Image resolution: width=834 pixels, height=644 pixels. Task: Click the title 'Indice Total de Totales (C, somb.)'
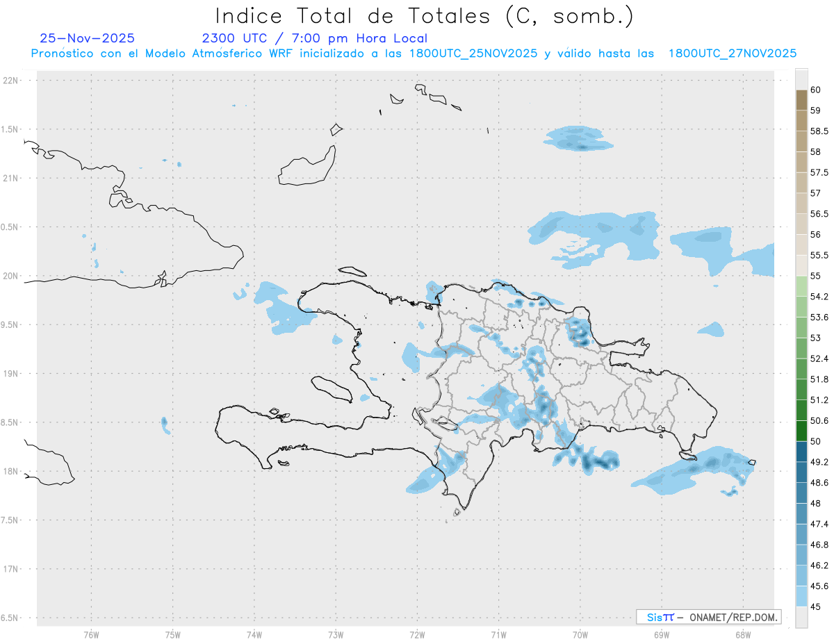pyautogui.click(x=424, y=16)
